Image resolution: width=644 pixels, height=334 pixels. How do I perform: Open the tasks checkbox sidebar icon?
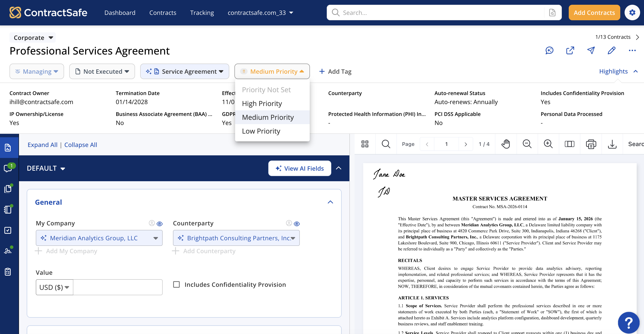pos(8,230)
